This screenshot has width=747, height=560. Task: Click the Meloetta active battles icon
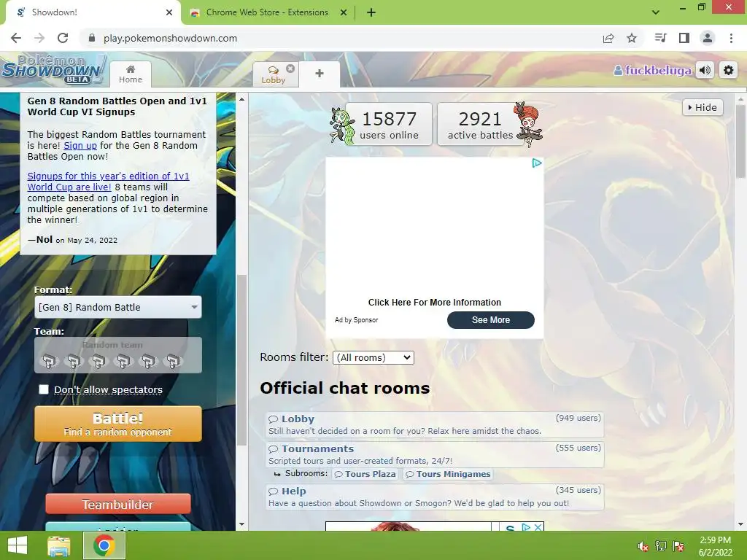coord(528,124)
